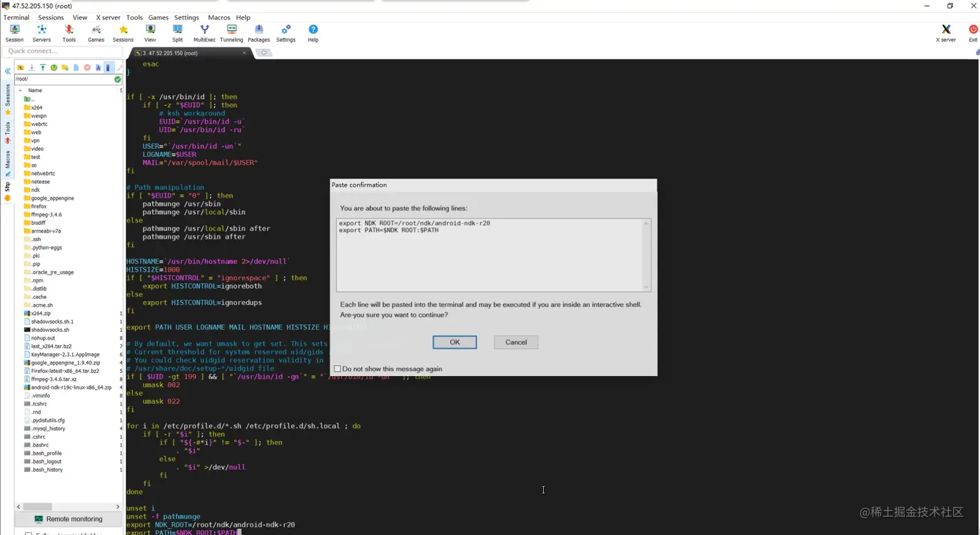The image size is (980, 535).
Task: Open the Tunneling toolbar icon
Action: coord(231,33)
